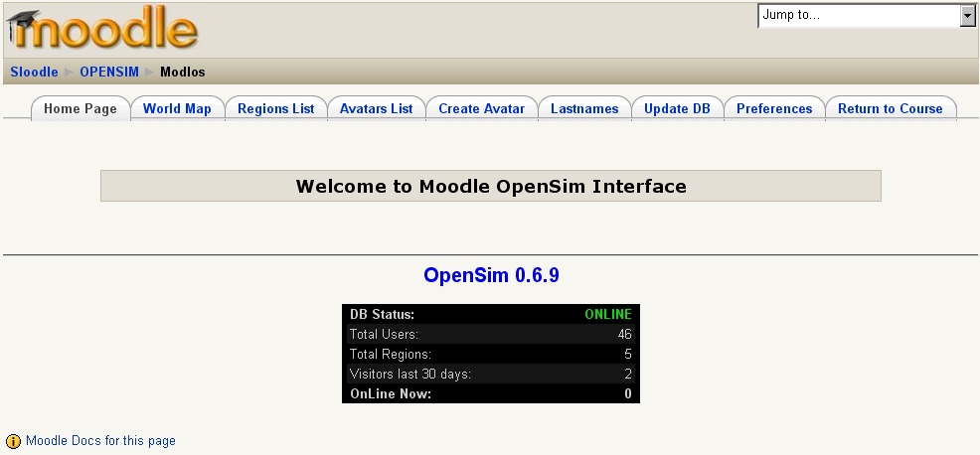Open the Create Avatar tab
The height and width of the screenshot is (455, 980).
[x=481, y=109]
